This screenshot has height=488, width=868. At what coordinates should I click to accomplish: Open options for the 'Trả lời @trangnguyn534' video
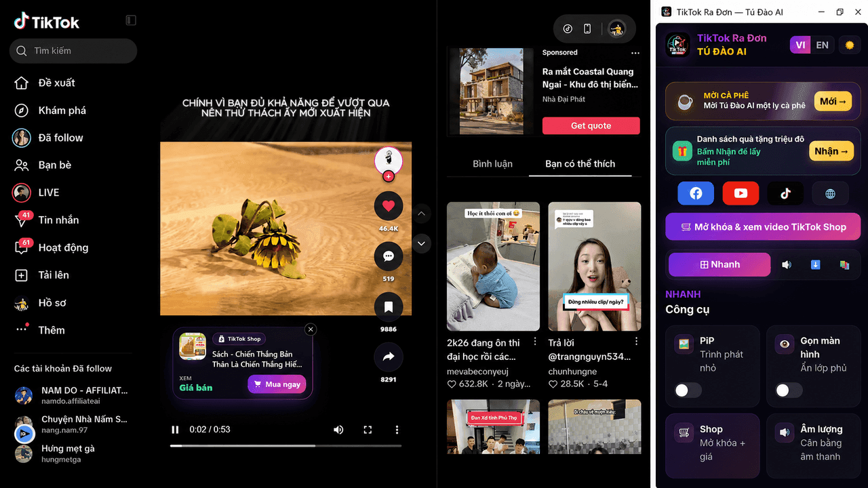click(636, 342)
